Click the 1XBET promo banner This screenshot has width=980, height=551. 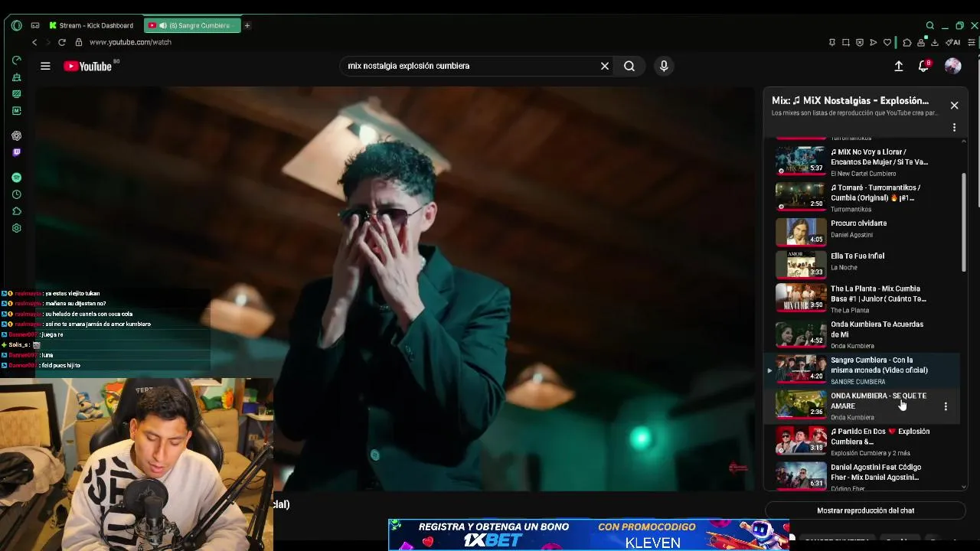[x=589, y=535]
